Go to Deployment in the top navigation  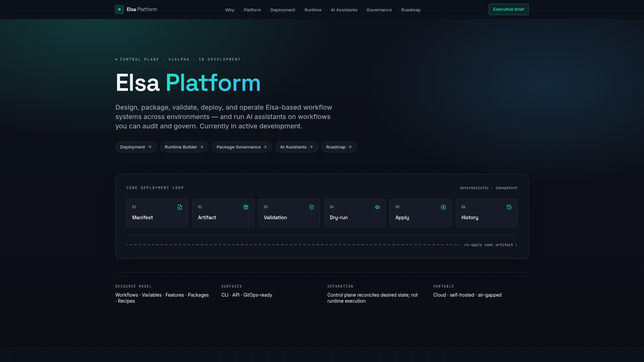283,10
